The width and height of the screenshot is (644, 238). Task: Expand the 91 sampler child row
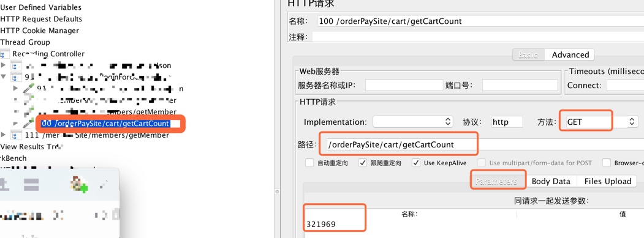[15, 88]
